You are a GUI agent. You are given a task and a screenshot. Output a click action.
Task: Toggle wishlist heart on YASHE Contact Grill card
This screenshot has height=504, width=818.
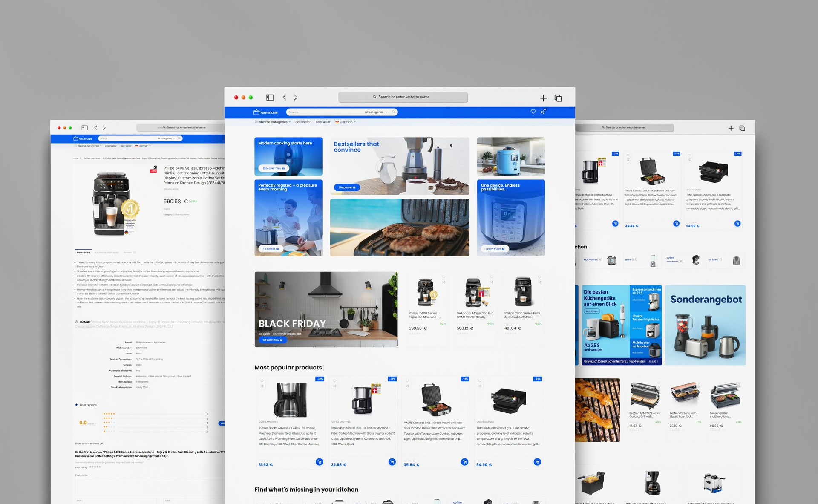click(407, 381)
